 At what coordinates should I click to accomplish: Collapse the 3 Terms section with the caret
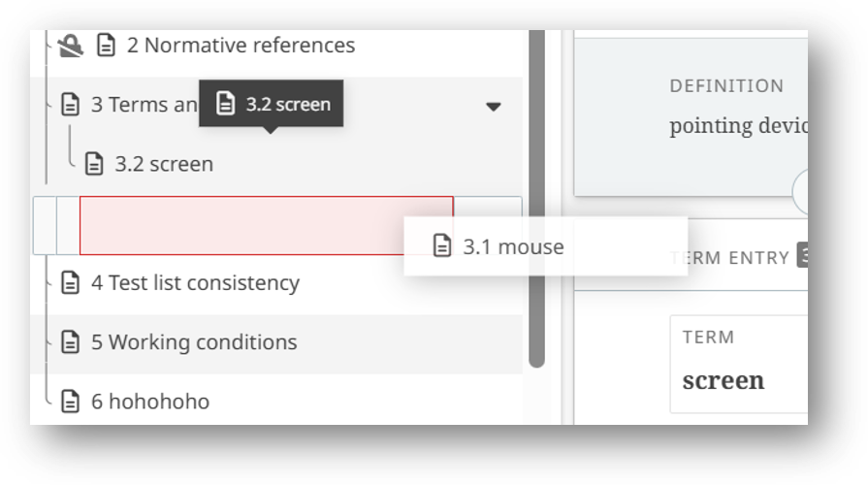click(494, 107)
